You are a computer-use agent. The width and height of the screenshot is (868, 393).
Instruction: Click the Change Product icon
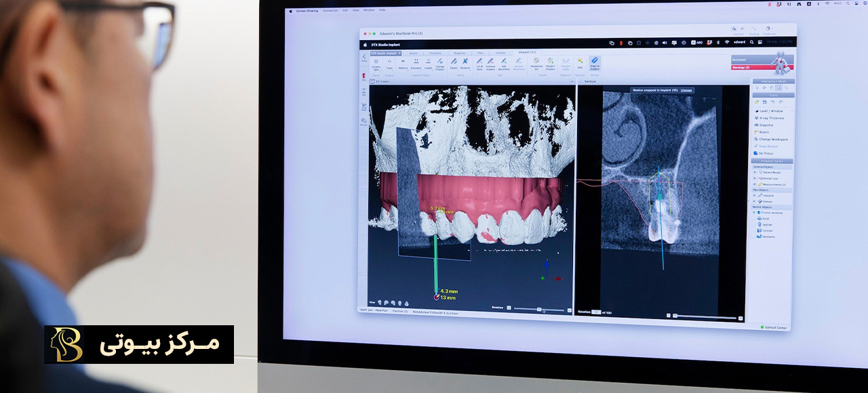[x=440, y=66]
